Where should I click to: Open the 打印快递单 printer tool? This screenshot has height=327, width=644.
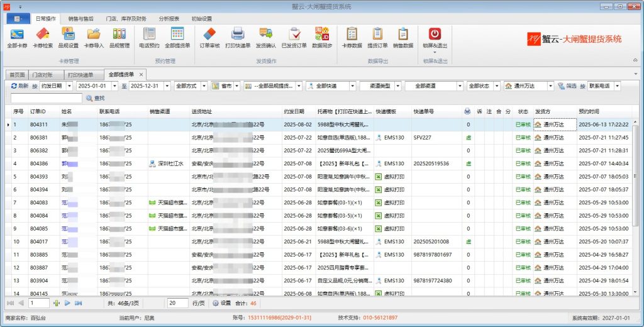[x=238, y=38]
